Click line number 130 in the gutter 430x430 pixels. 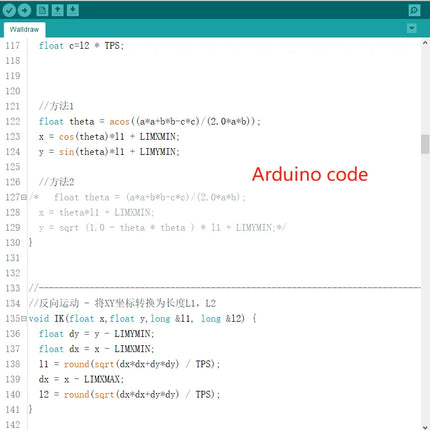pos(13,243)
